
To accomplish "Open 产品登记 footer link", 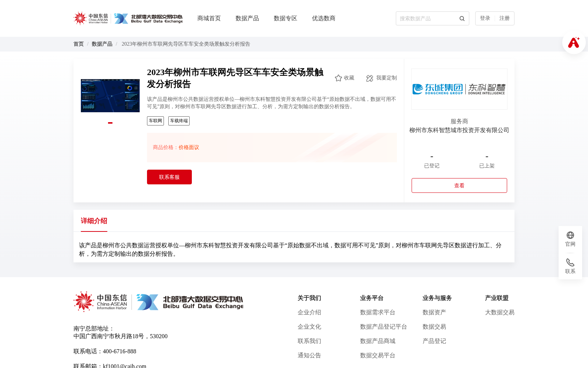I will click(434, 341).
